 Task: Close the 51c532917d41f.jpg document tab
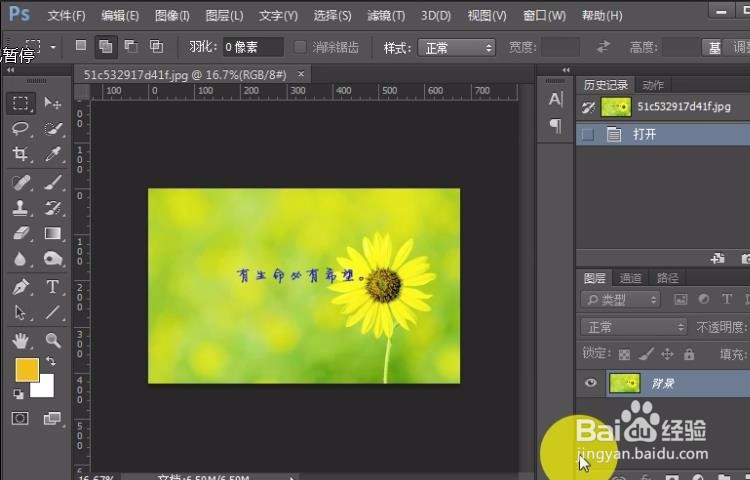point(301,74)
